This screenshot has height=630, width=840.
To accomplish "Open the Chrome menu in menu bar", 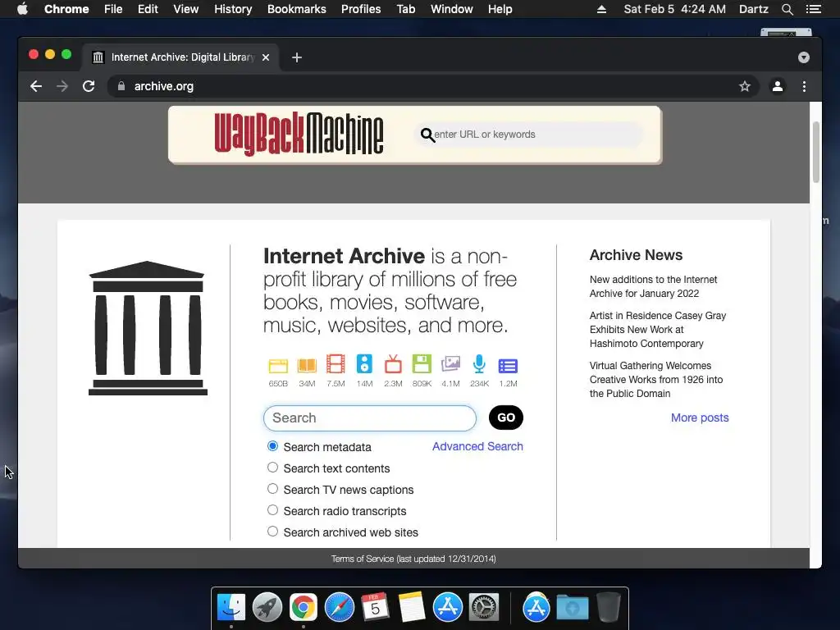I will point(66,9).
